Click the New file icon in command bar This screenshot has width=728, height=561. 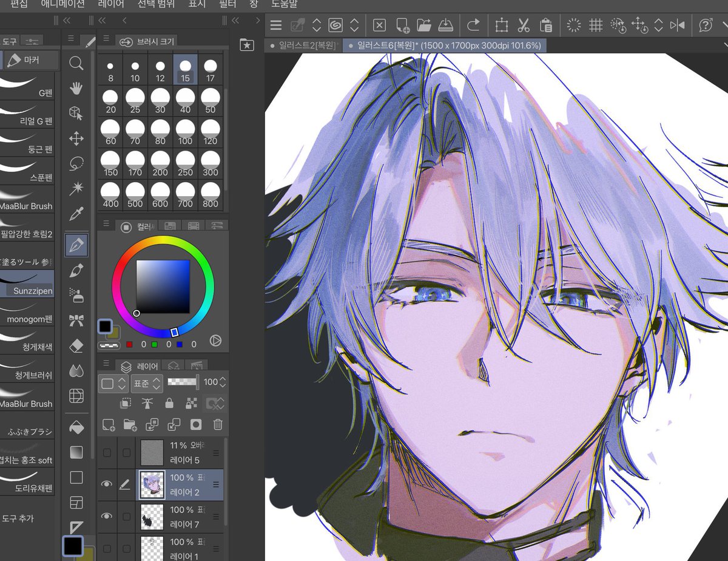click(402, 25)
